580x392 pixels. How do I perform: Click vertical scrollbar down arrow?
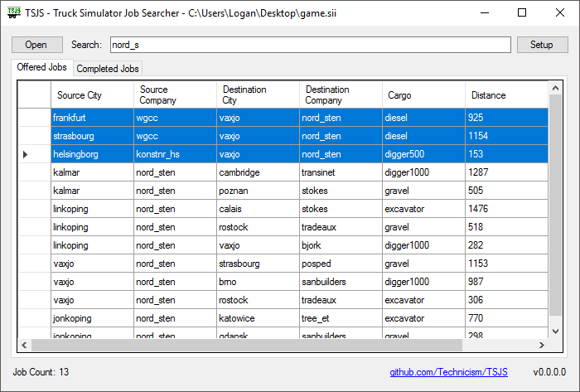(x=556, y=332)
